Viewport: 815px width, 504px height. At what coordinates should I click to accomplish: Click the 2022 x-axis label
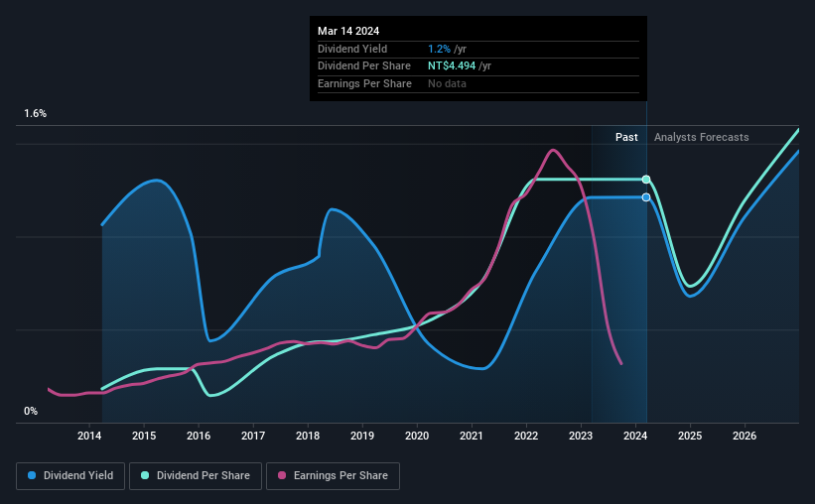526,436
